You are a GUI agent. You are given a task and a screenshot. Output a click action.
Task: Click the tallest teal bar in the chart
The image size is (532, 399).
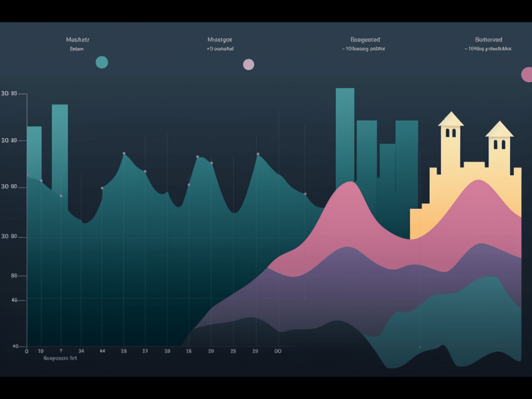pos(345,137)
